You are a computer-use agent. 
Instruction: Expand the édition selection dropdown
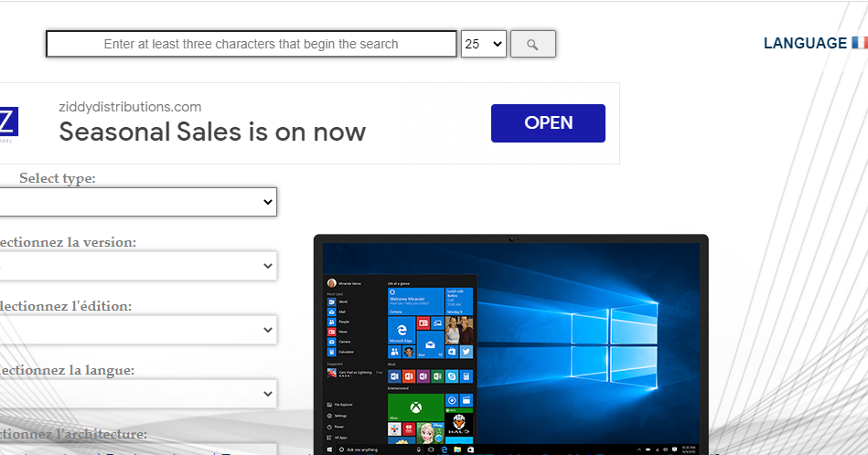coord(138,330)
